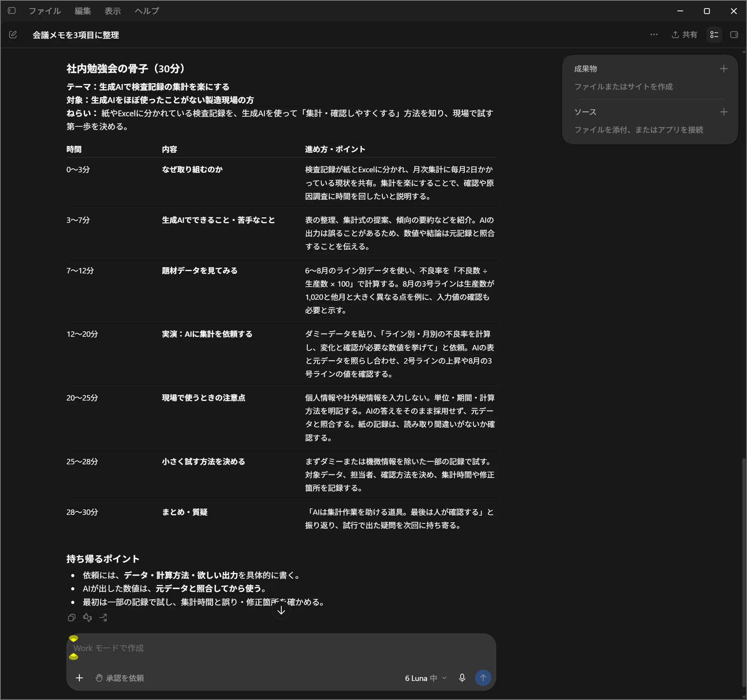The width and height of the screenshot is (747, 700).
Task: Toggle the right side panel icon
Action: [x=734, y=35]
